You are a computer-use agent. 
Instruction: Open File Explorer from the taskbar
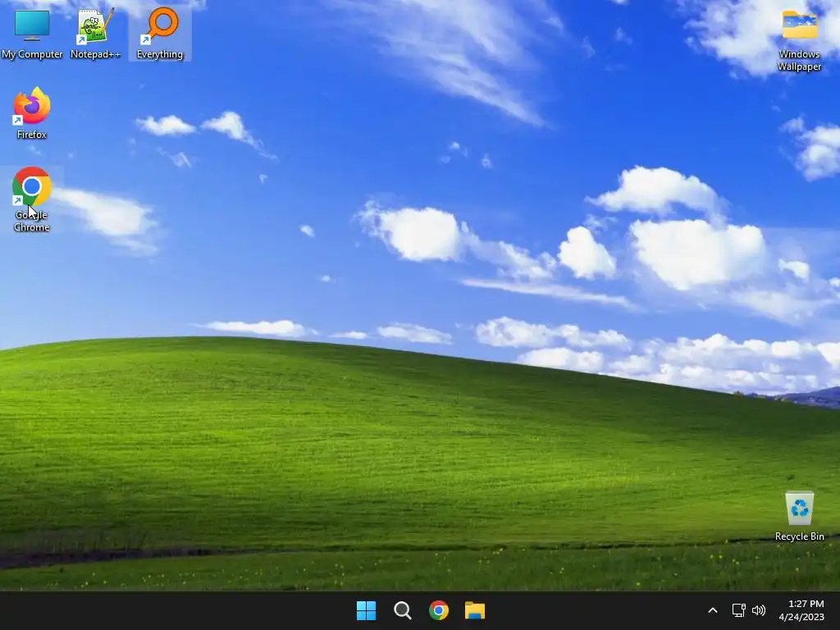475,610
